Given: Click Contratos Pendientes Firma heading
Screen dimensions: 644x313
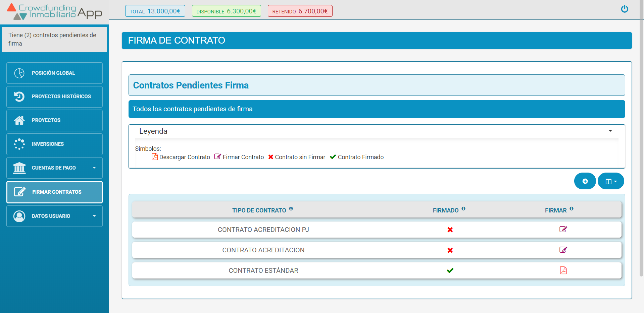Looking at the screenshot, I should coord(191,85).
